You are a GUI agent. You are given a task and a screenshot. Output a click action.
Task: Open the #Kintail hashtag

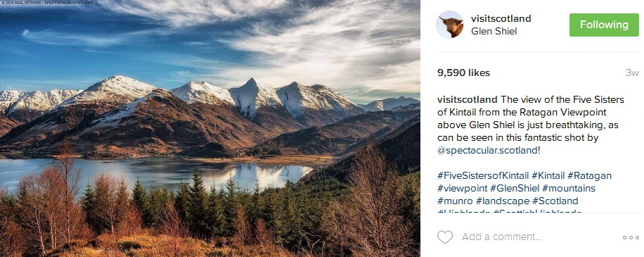tap(548, 176)
